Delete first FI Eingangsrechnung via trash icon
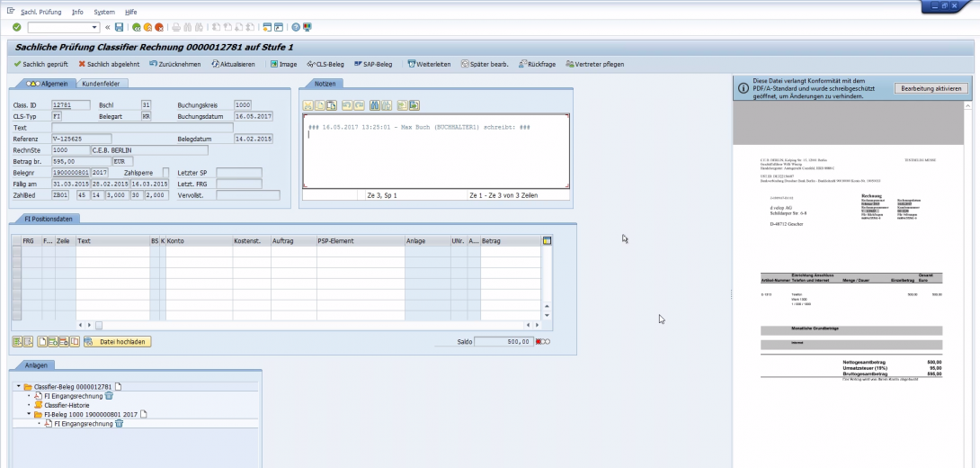The height and width of the screenshot is (468, 980). (110, 396)
